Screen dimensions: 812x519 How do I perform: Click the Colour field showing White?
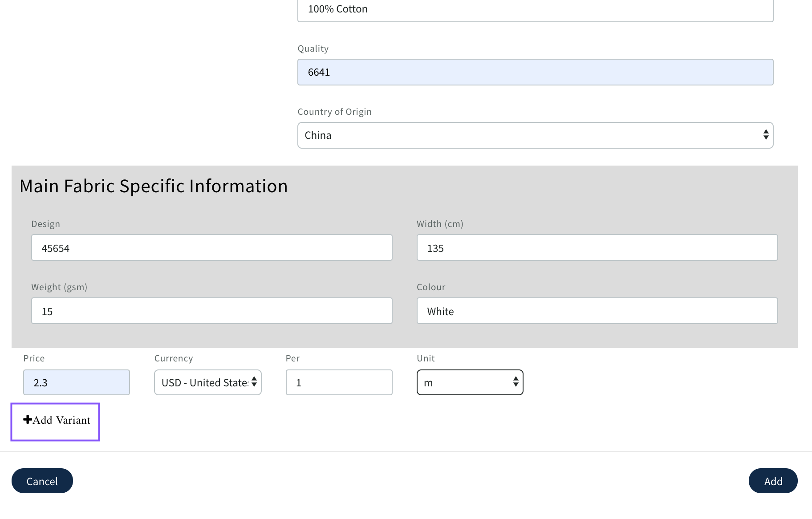click(x=597, y=311)
